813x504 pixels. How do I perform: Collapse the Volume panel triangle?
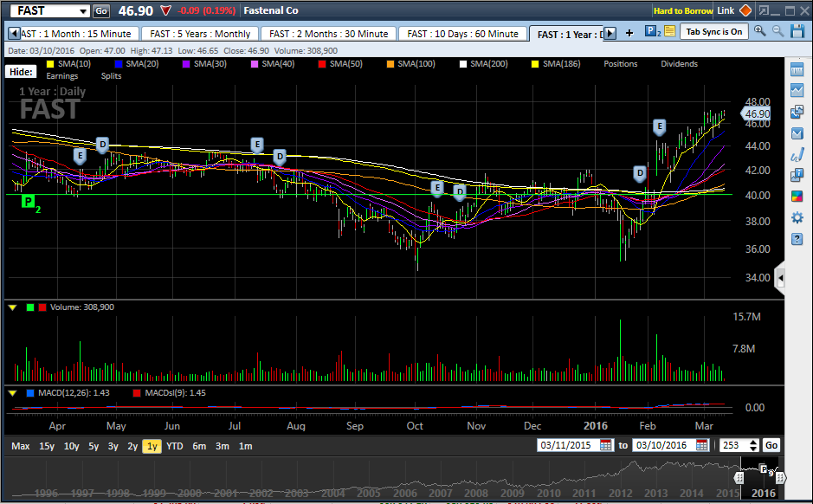(x=13, y=307)
